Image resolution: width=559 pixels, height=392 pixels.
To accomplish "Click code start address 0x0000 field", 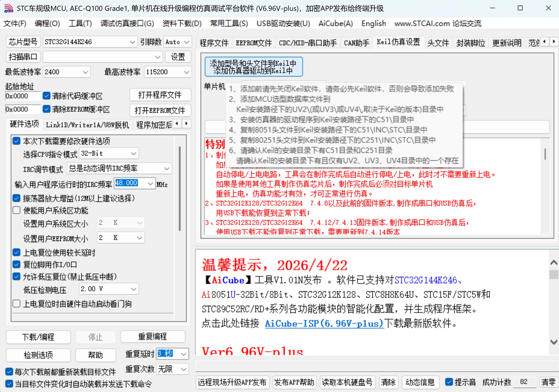I will click(x=22, y=96).
